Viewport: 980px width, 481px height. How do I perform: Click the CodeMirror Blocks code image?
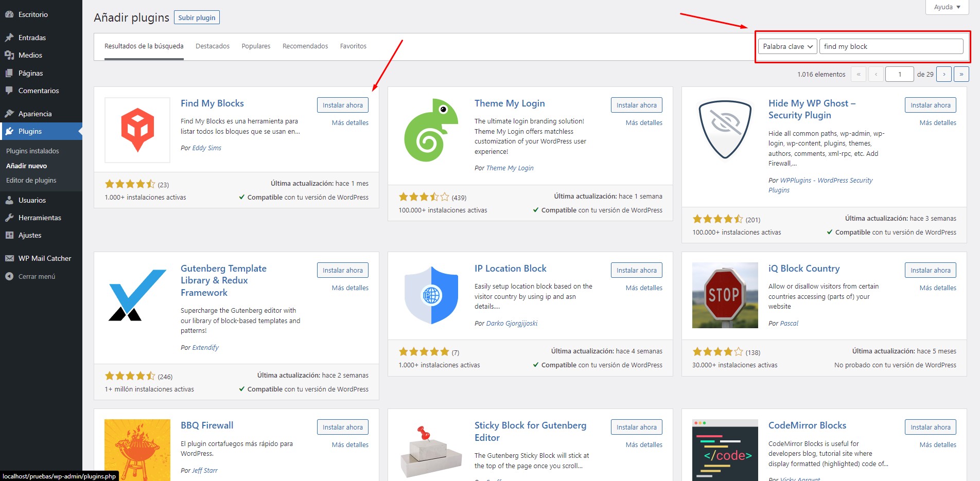(x=725, y=450)
